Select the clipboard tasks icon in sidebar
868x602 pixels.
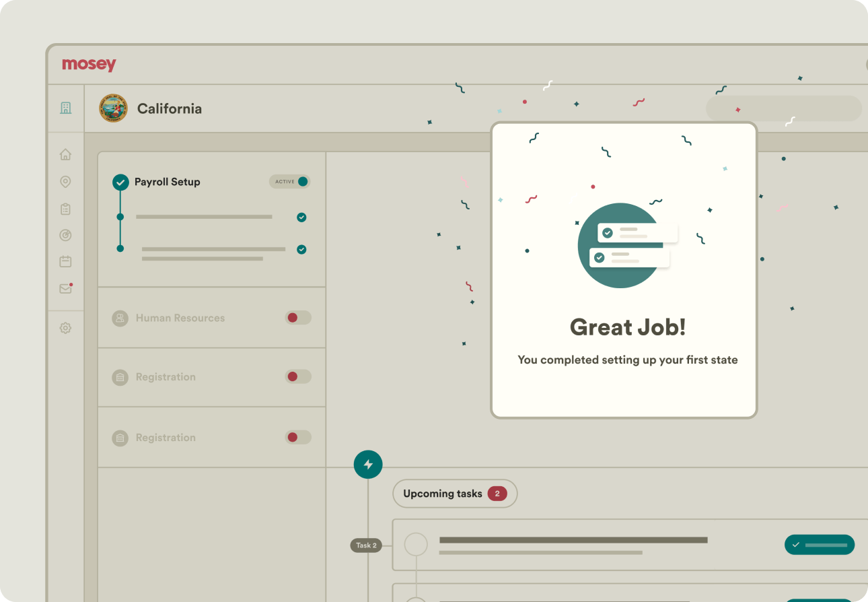(65, 209)
